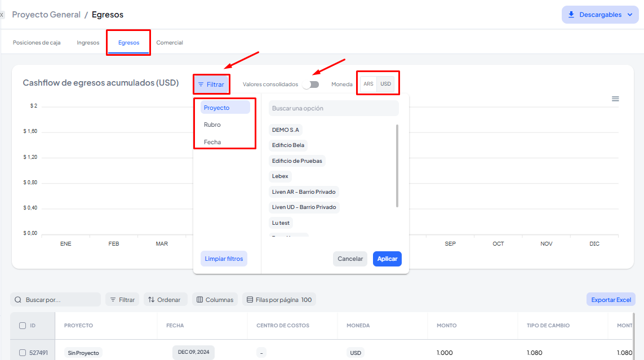Image resolution: width=644 pixels, height=360 pixels.
Task: Check the checkbox for row 527491
Action: [23, 353]
